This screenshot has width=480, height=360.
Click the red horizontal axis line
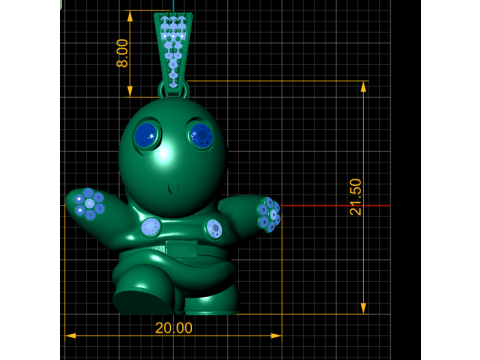(x=335, y=206)
